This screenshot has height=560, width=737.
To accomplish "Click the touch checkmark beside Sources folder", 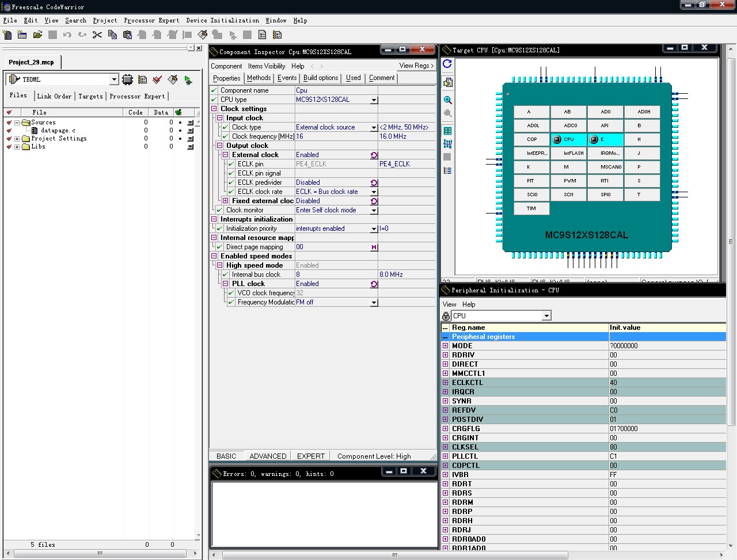I will pos(9,123).
